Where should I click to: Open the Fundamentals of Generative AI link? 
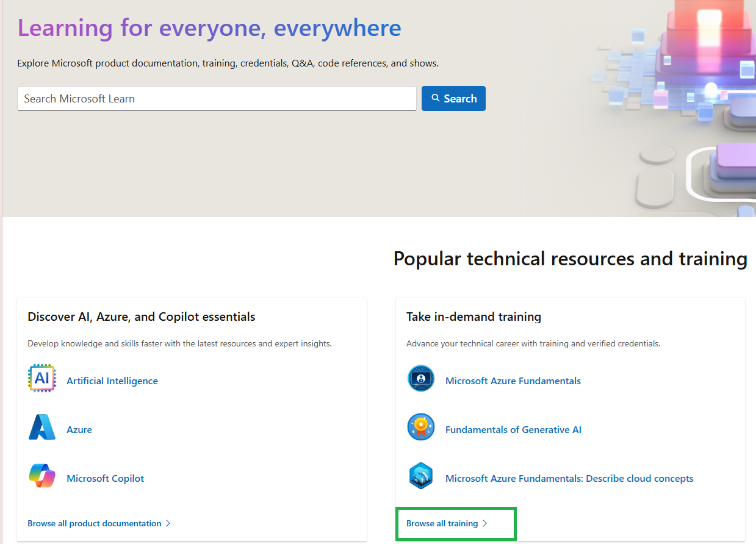click(x=513, y=429)
